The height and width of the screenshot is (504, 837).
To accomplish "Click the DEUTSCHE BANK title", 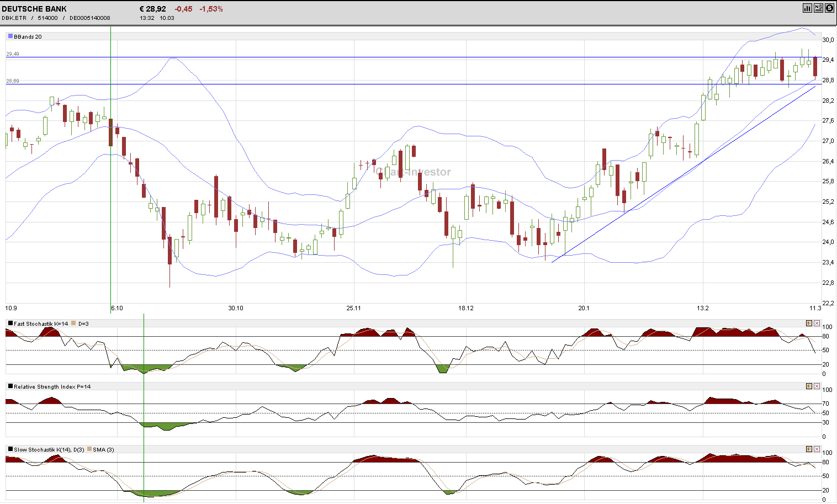I will click(34, 9).
